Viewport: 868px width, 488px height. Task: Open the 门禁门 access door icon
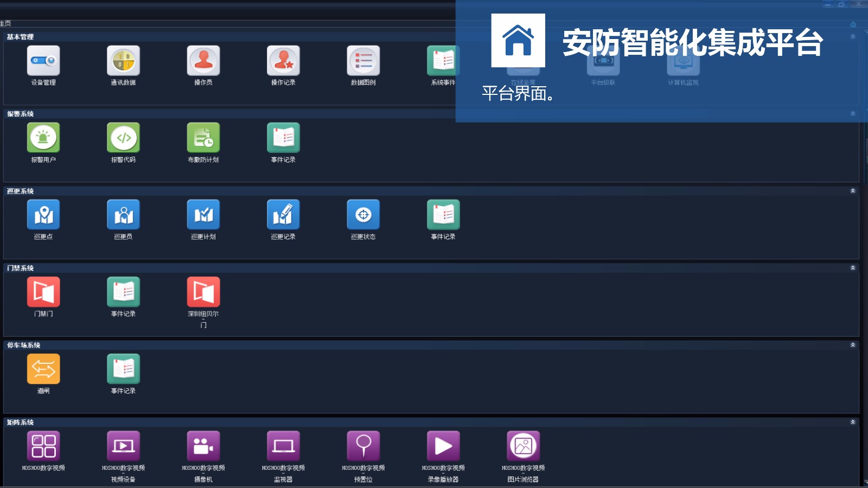pos(43,292)
